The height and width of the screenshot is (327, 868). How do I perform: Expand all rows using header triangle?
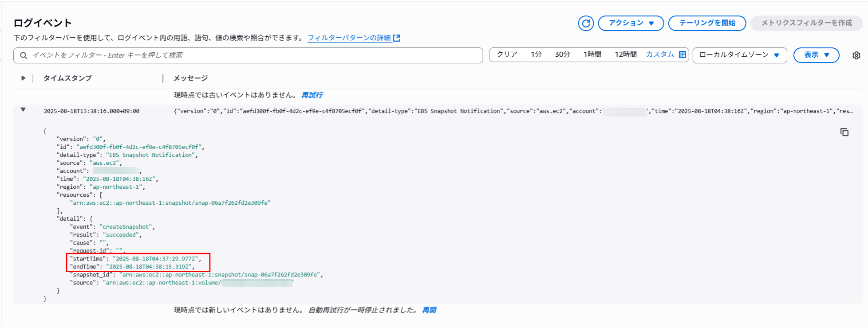point(23,78)
